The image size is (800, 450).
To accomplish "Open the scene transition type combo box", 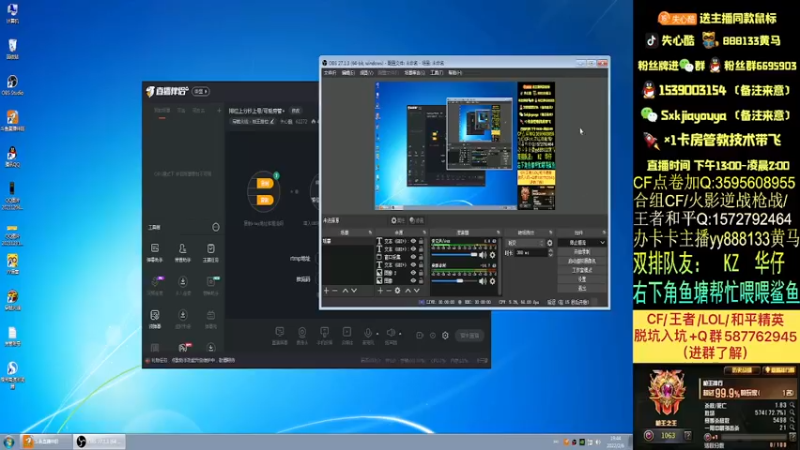I will 524,243.
